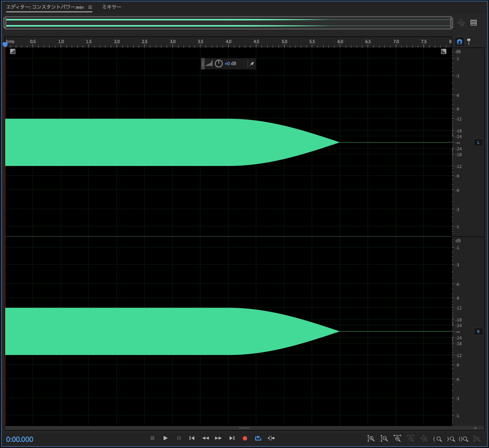This screenshot has width=489, height=448.
Task: Toggle snapping magnet icon on the timeline
Action: 459,42
